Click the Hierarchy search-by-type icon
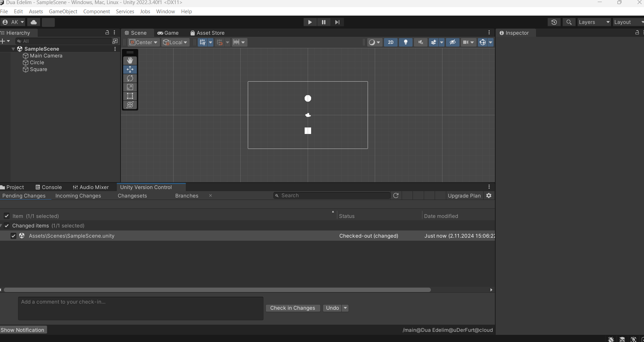Image resolution: width=644 pixels, height=342 pixels. click(x=115, y=41)
